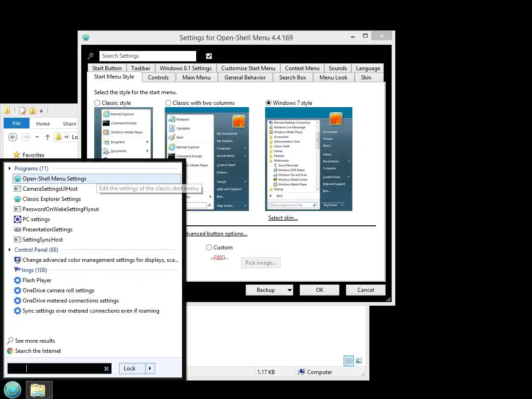Open File Explorer from the taskbar
The image size is (532, 399).
point(38,390)
